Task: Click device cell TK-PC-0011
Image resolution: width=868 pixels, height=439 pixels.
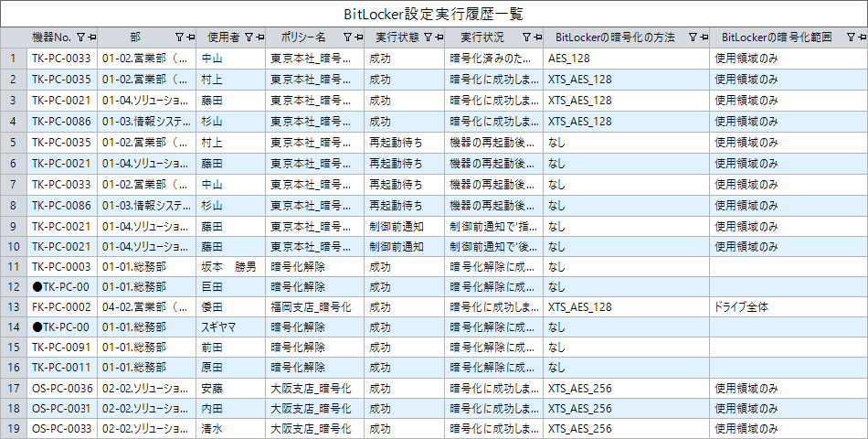Action: pyautogui.click(x=62, y=367)
